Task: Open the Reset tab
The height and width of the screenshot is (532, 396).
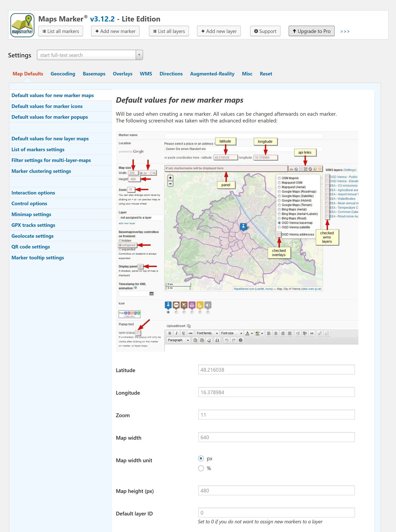Action: (x=266, y=74)
